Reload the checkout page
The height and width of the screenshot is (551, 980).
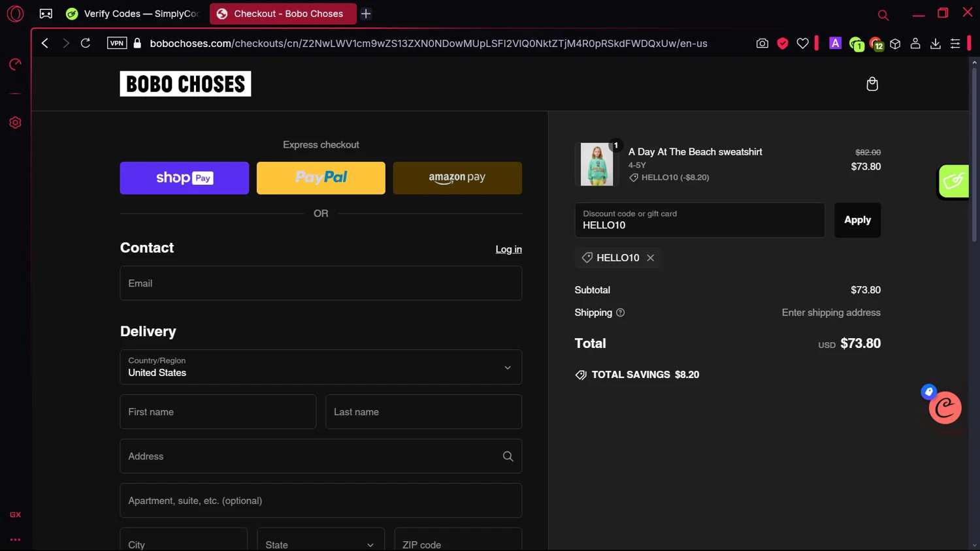(x=86, y=43)
